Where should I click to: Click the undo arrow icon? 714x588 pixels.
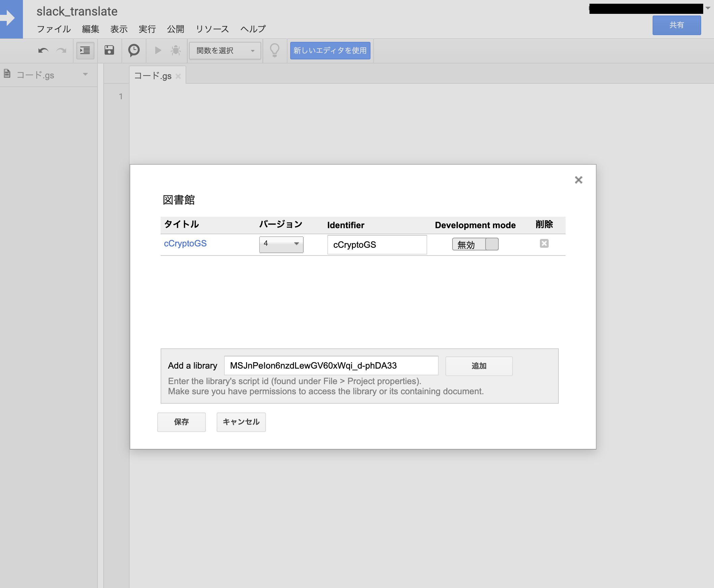pyautogui.click(x=43, y=51)
